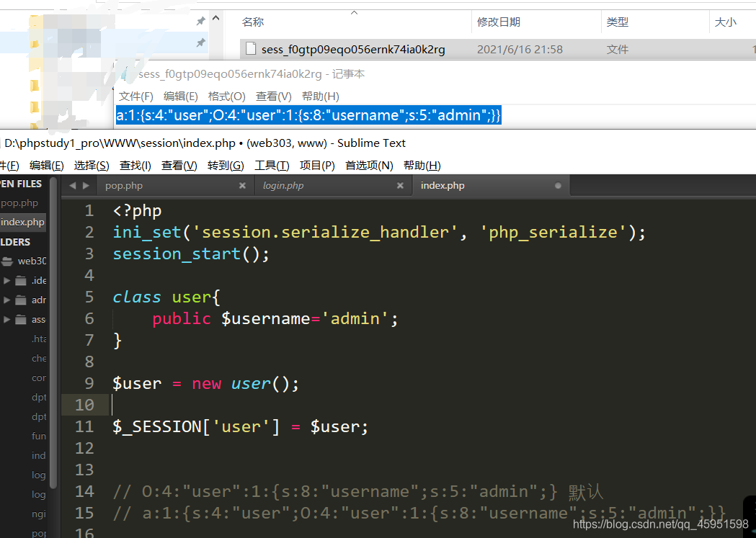Image resolution: width=756 pixels, height=538 pixels.
Task: Open Sublime Text 帮助(H) menu
Action: coord(422,166)
